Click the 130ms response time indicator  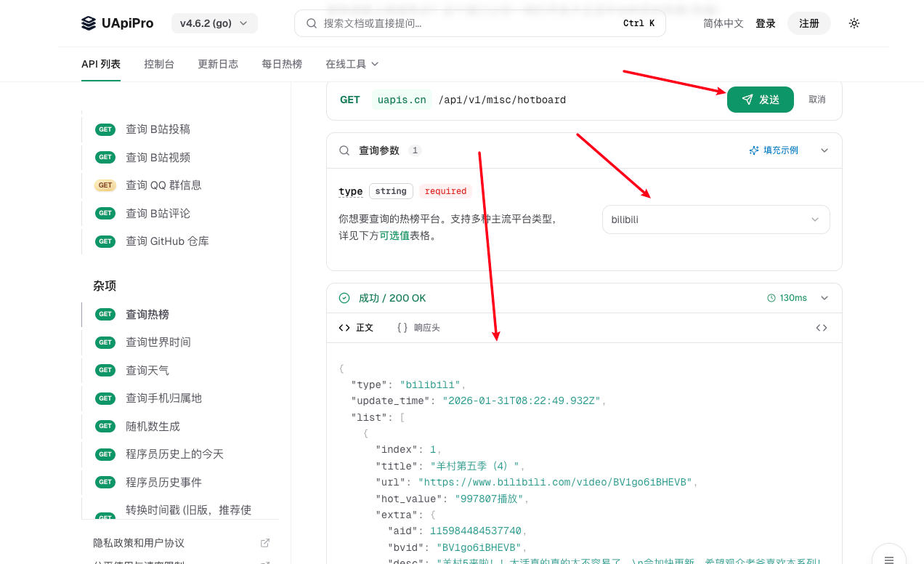(x=787, y=298)
